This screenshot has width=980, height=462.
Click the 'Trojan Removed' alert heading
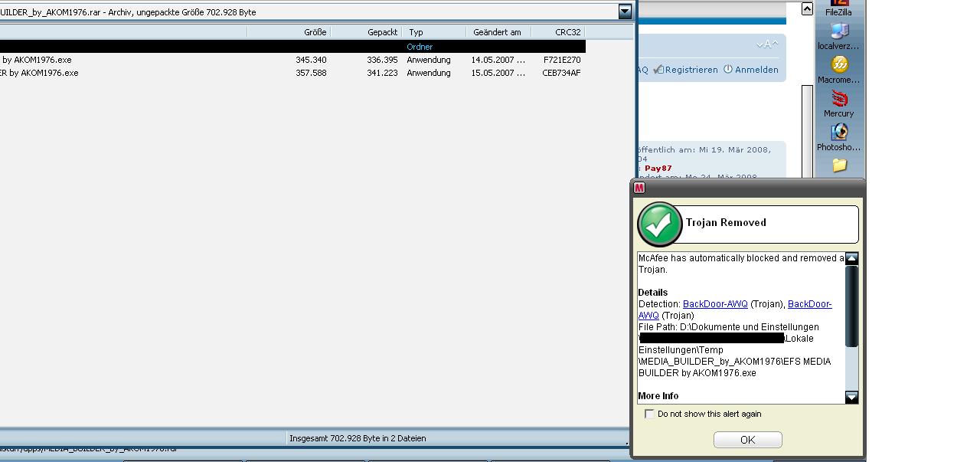[x=726, y=222]
